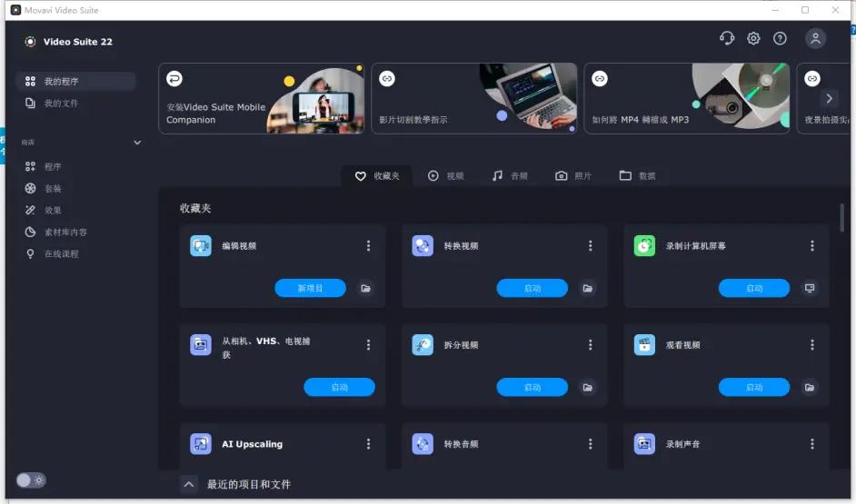Open the three-dot menu for 编辑视频

point(368,246)
